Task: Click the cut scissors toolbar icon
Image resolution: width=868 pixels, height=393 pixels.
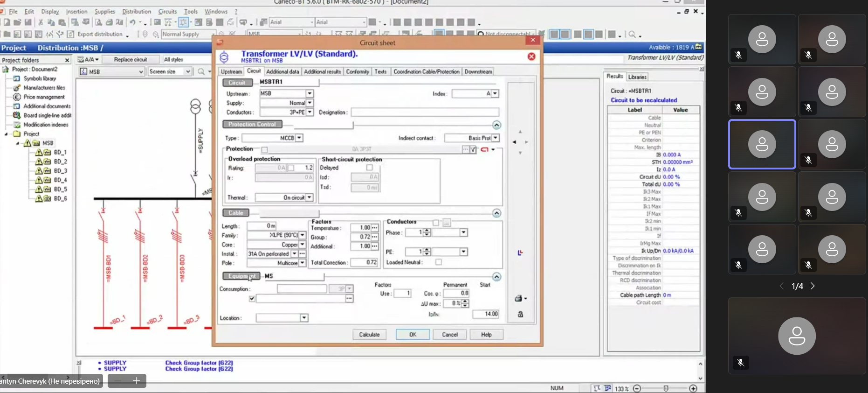Action: click(x=41, y=22)
